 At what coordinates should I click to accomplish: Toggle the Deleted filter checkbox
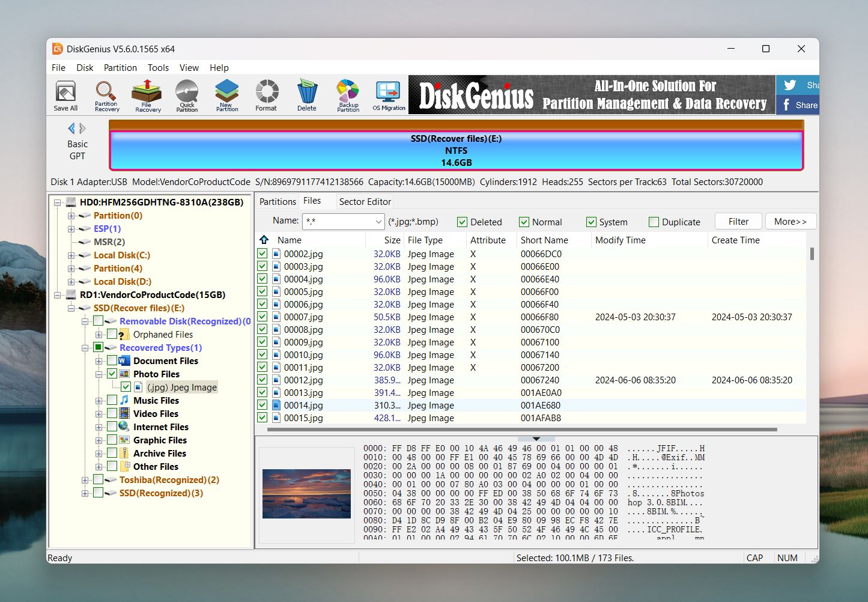pos(462,222)
